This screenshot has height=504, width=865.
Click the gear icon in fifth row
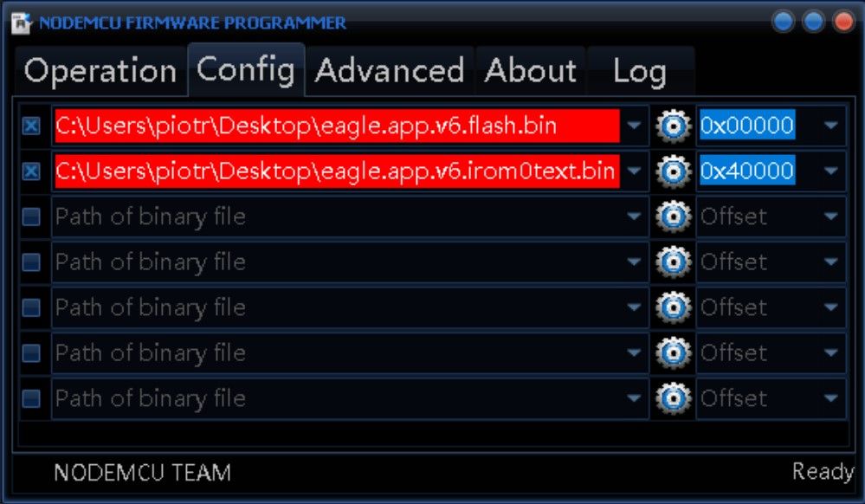tap(673, 307)
